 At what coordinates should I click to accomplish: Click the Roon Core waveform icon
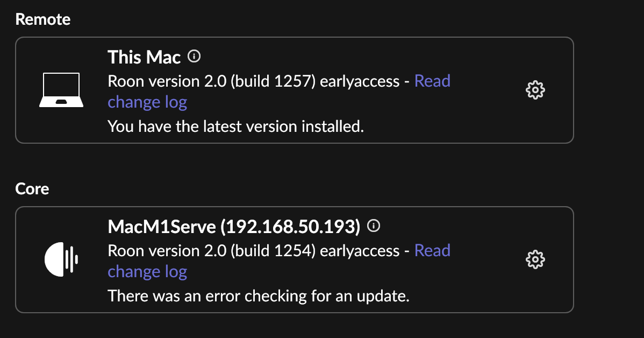click(61, 259)
